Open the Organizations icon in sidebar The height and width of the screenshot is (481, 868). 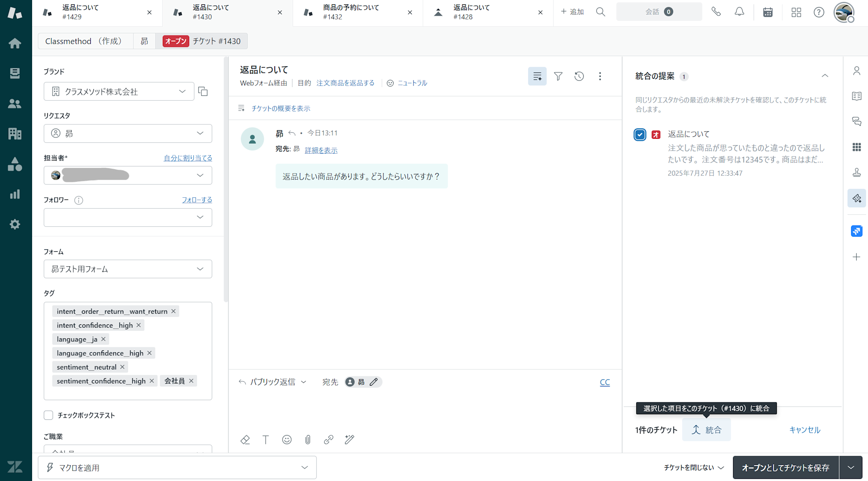coord(15,134)
